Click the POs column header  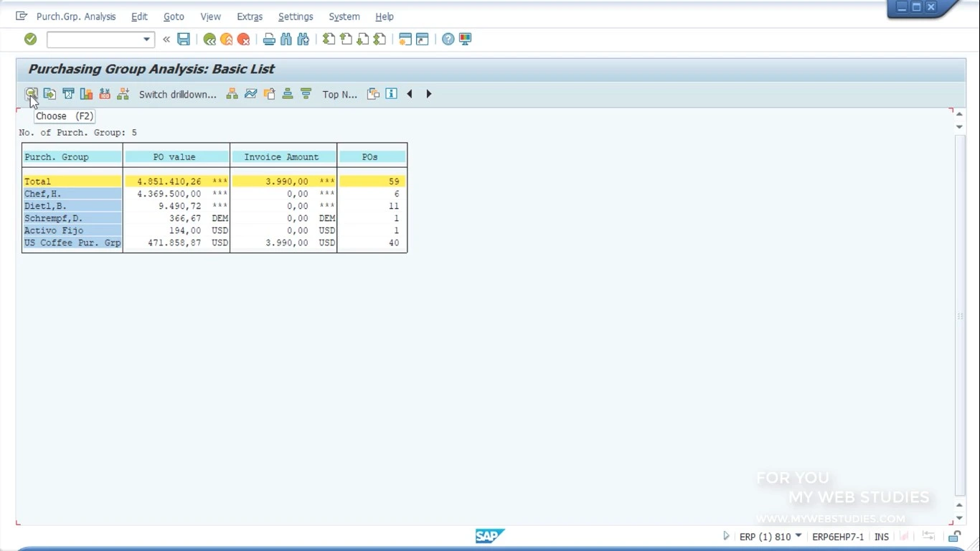(x=372, y=156)
